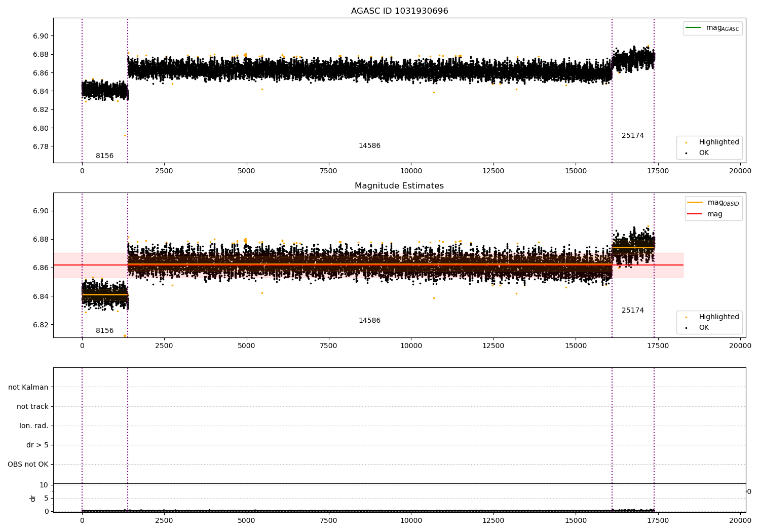Click the 'Ion. rad.' row label
The width and height of the screenshot is (760, 532).
pyautogui.click(x=34, y=426)
